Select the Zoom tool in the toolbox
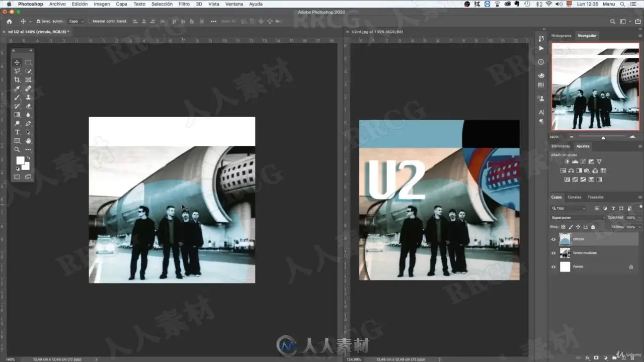 tap(17, 149)
